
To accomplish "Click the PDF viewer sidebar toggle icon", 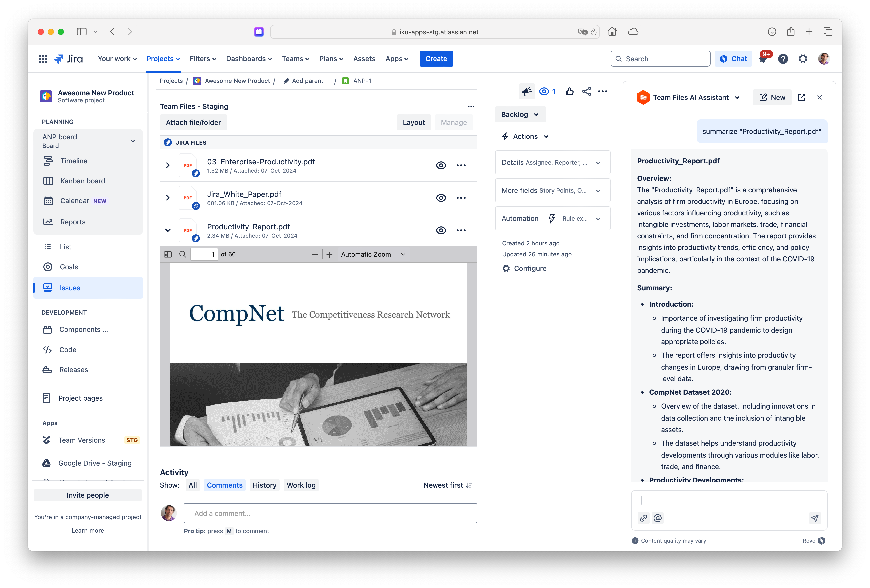I will click(168, 254).
